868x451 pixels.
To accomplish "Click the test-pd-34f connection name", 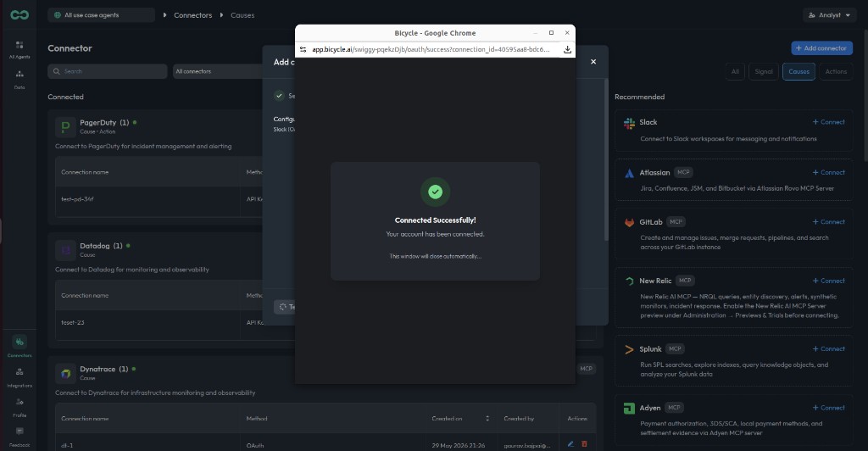I will pyautogui.click(x=77, y=198).
